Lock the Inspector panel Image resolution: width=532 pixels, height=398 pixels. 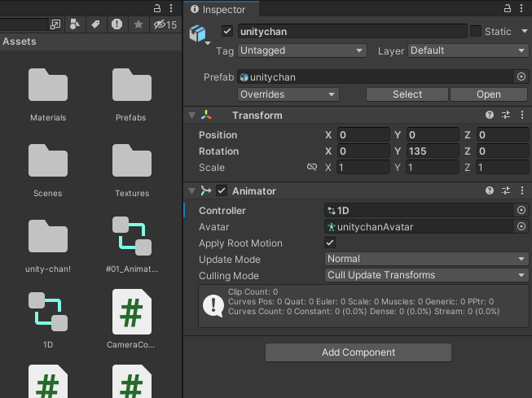pyautogui.click(x=508, y=8)
